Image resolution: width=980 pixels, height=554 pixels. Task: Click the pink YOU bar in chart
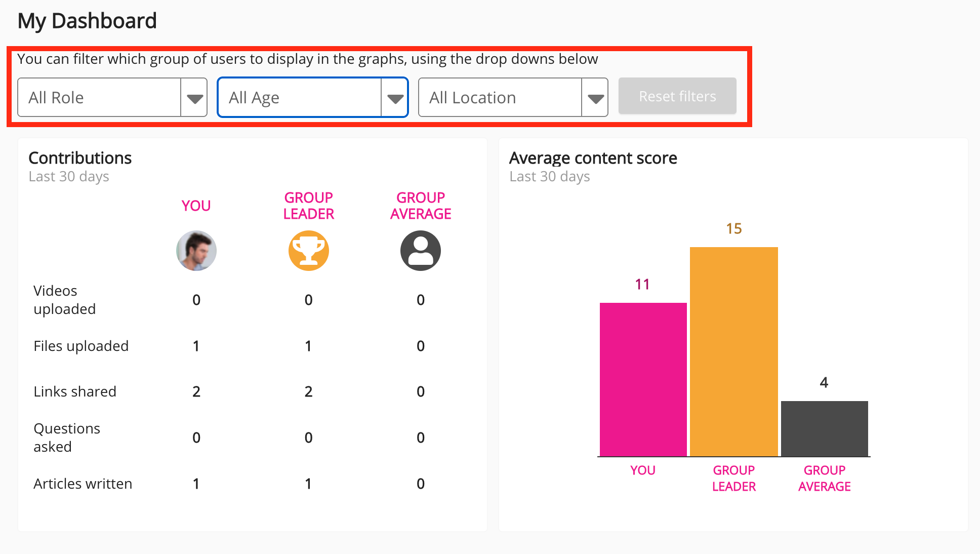click(643, 380)
